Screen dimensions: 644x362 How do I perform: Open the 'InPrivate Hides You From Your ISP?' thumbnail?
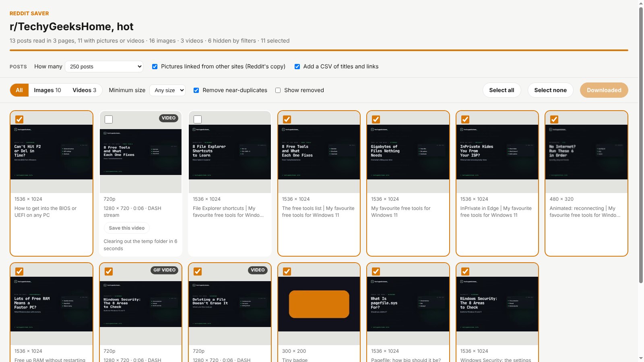(497, 152)
